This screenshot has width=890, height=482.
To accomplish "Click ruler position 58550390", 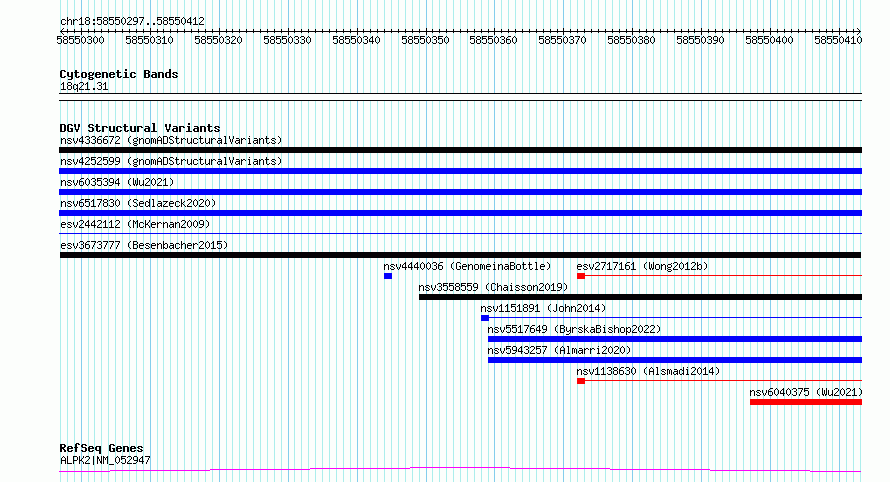I will coord(700,40).
